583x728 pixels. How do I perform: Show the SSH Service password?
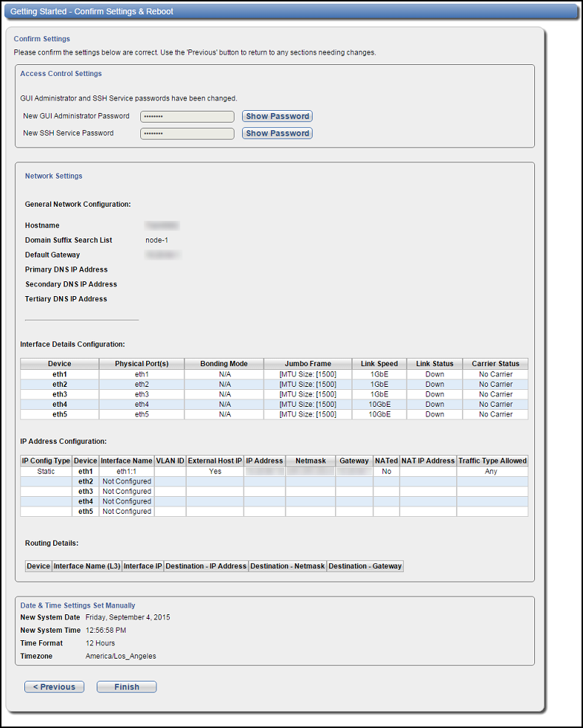pyautogui.click(x=277, y=134)
